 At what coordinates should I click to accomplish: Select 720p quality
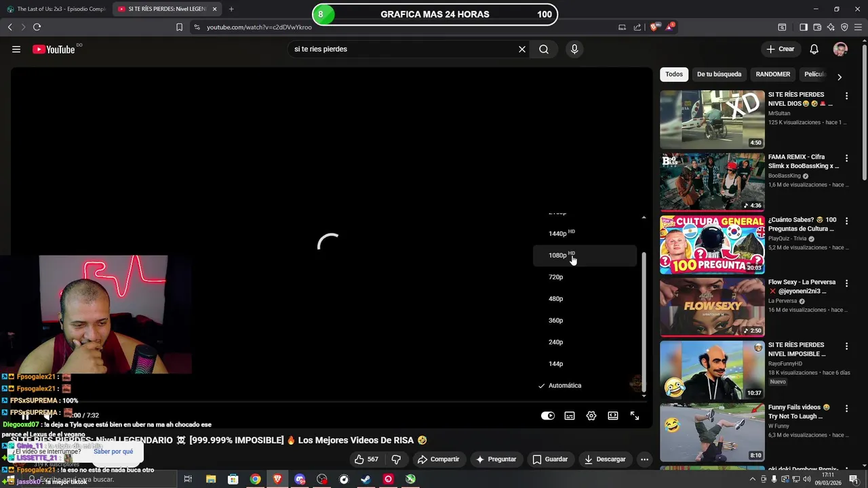[x=585, y=277]
